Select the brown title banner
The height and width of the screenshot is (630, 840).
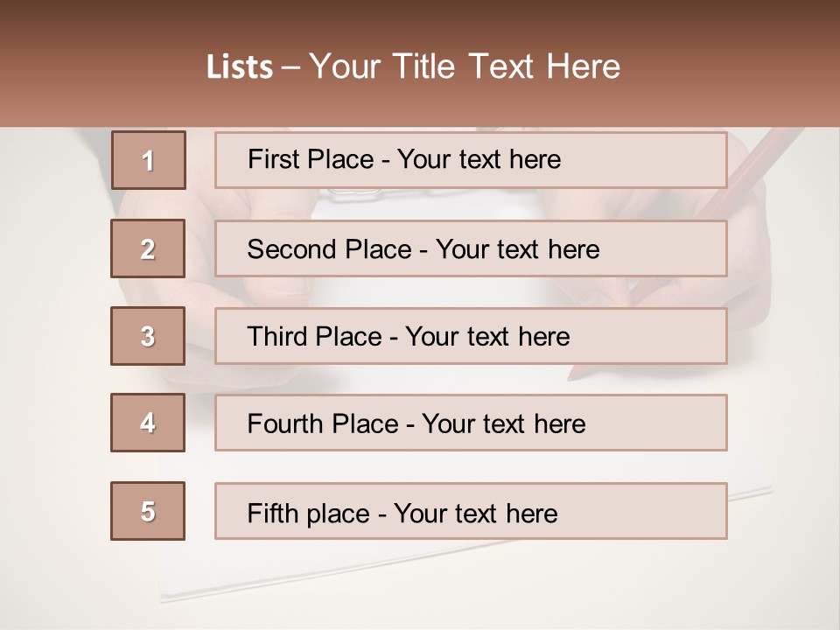tap(420, 63)
